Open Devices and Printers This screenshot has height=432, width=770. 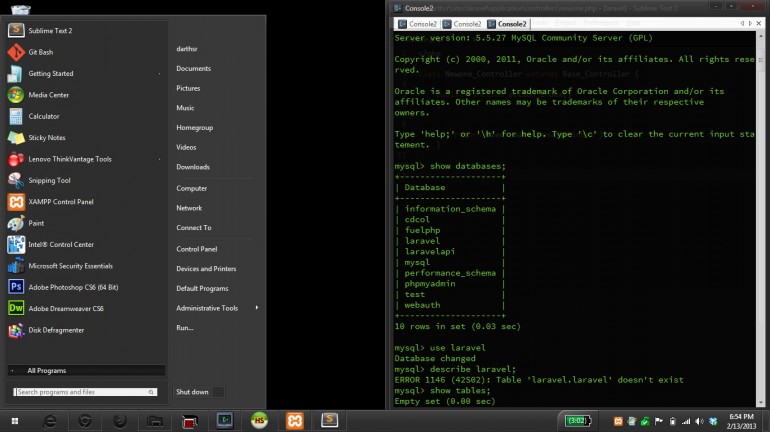[206, 269]
